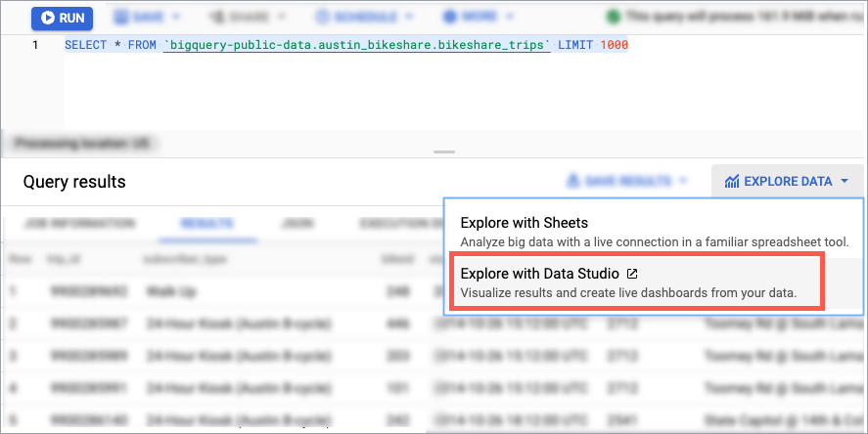The height and width of the screenshot is (434, 868).
Task: Click the download icon in SAVE RESULTS
Action: click(574, 181)
